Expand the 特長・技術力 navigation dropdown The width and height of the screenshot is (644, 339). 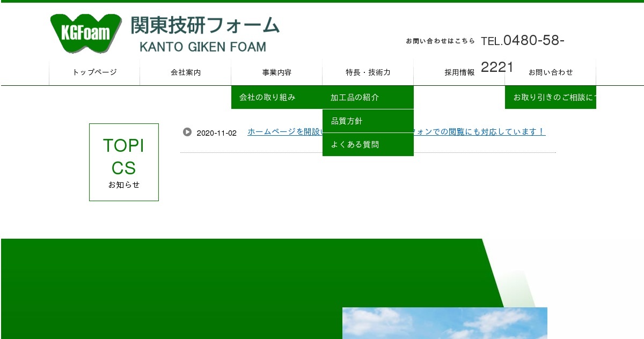(x=368, y=71)
